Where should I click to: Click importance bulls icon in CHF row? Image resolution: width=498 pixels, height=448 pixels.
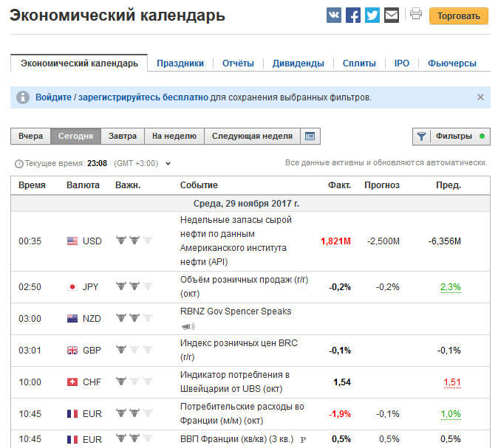coord(134,381)
